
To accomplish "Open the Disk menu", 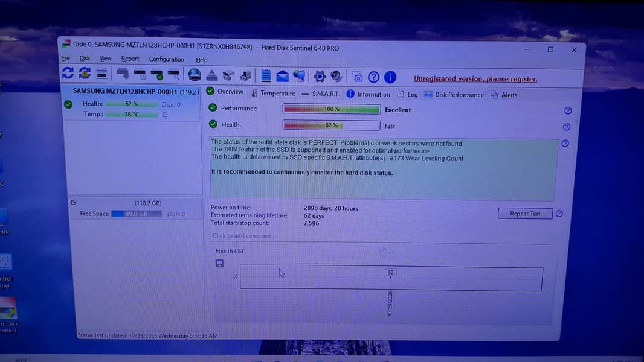I will coord(85,58).
